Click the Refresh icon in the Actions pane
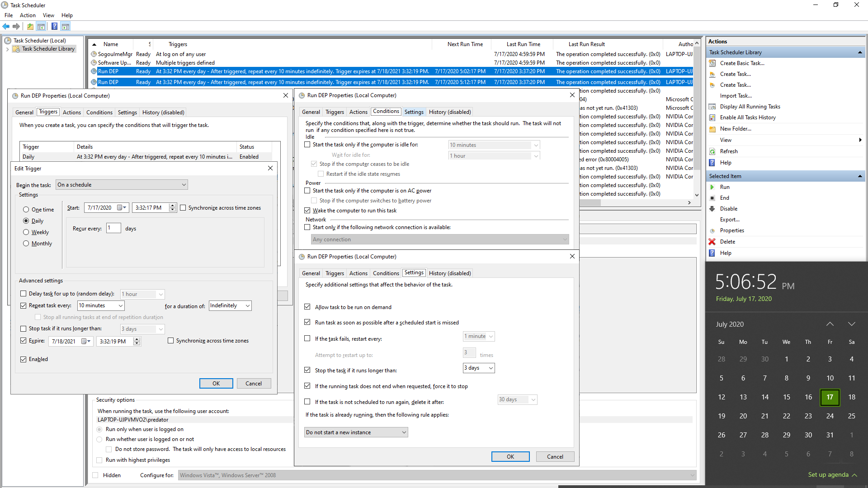This screenshot has height=488, width=868. [x=712, y=151]
